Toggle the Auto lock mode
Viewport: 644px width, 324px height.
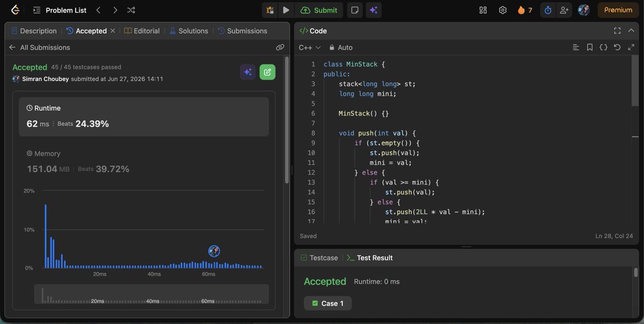point(341,48)
